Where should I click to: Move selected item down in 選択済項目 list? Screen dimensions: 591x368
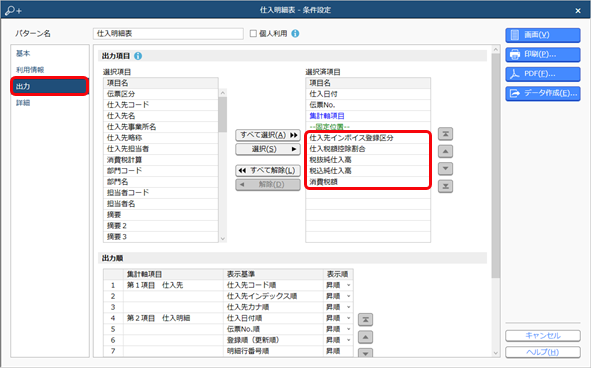pyautogui.click(x=445, y=169)
